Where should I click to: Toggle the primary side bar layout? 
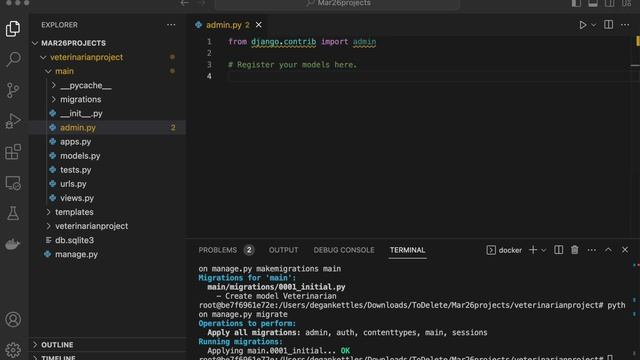click(x=576, y=3)
